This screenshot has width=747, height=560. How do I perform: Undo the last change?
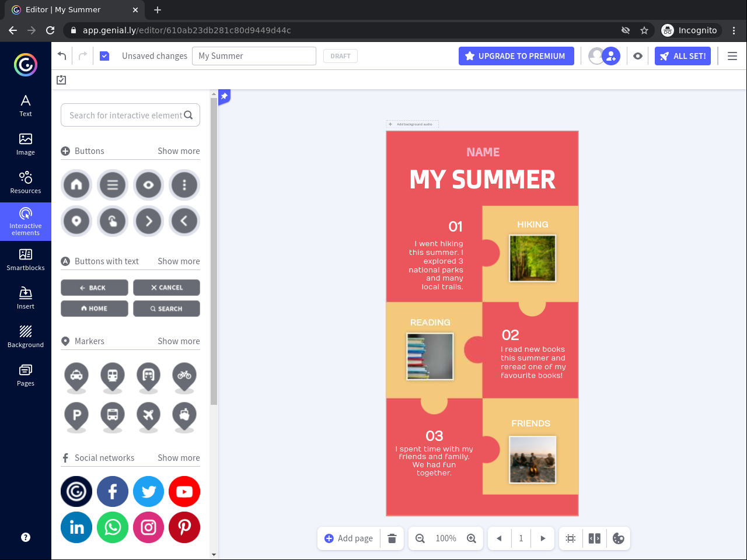click(x=62, y=56)
